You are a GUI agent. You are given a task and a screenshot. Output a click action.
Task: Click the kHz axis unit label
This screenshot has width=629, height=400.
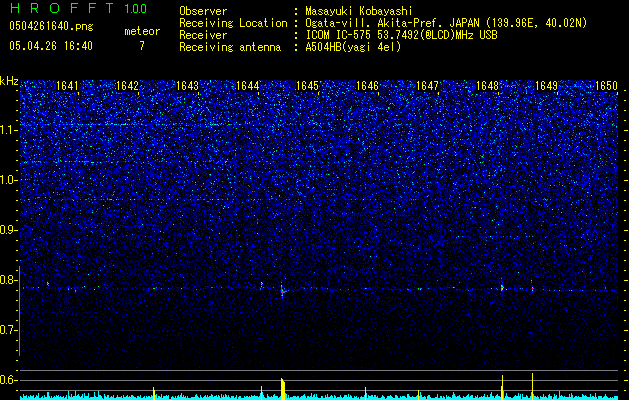(9, 81)
